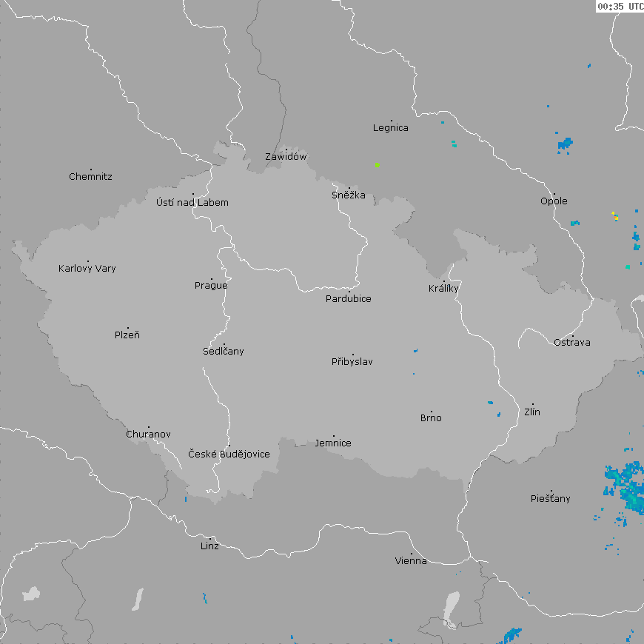Click the Sněžka mountain label
This screenshot has height=644, width=644.
coord(349,195)
